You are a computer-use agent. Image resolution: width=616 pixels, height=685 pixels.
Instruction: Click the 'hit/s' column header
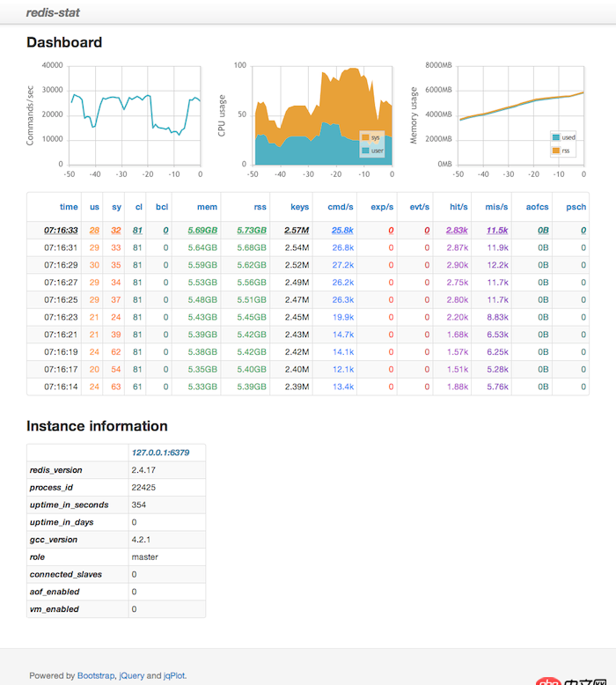(458, 207)
